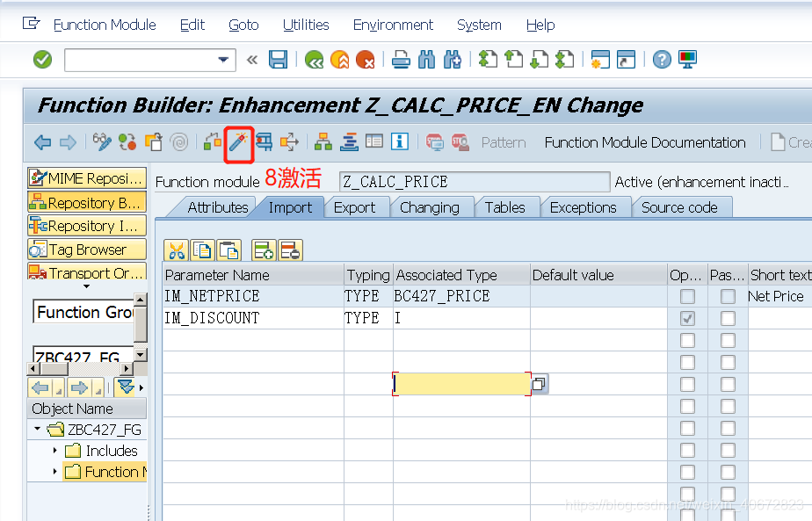The width and height of the screenshot is (812, 521).
Task: Click the Create New Session icon
Action: point(600,60)
